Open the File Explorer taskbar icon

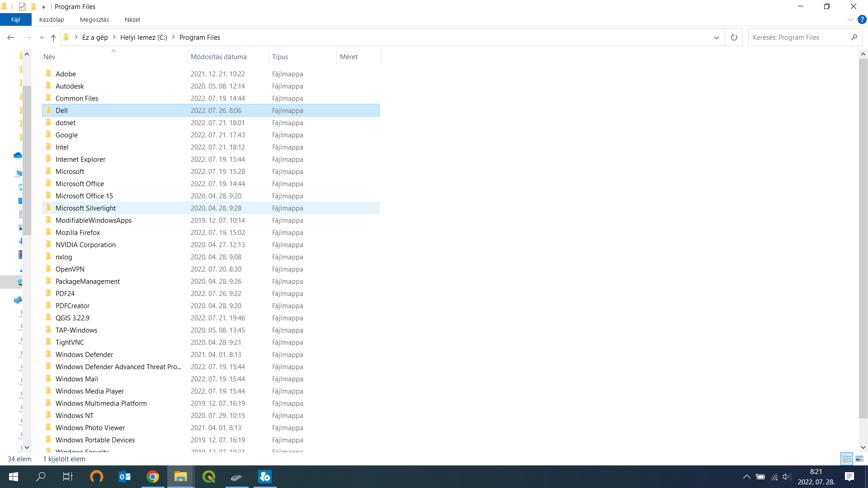181,477
